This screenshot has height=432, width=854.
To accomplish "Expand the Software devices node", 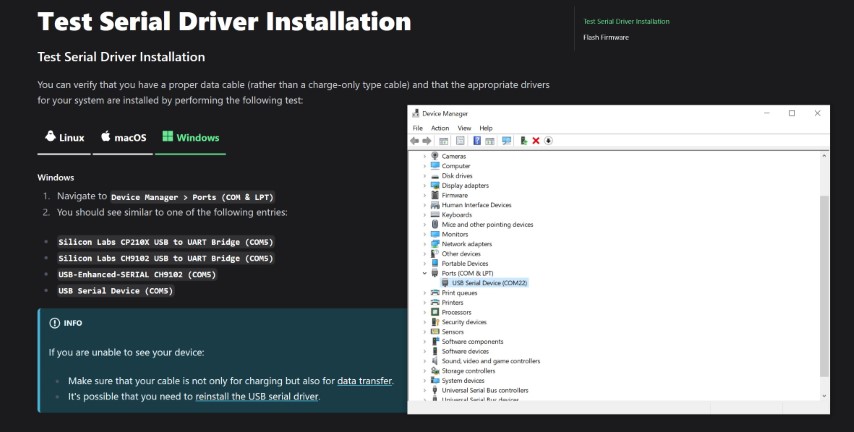I will click(x=425, y=351).
